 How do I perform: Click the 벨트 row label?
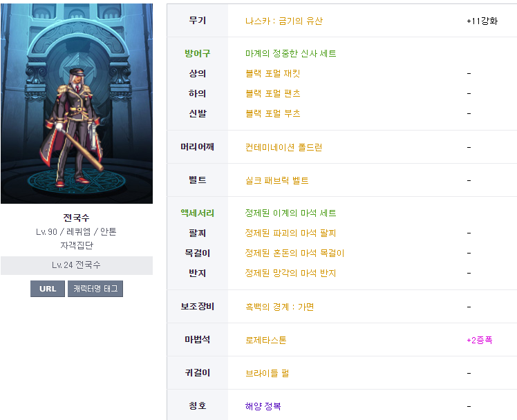[x=198, y=180]
